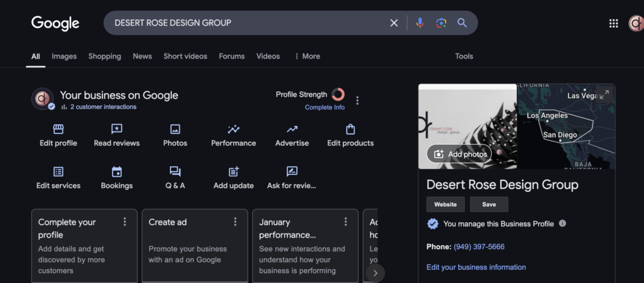Screen dimensions: 644x283
Task: Clear the search box text
Action: 394,23
